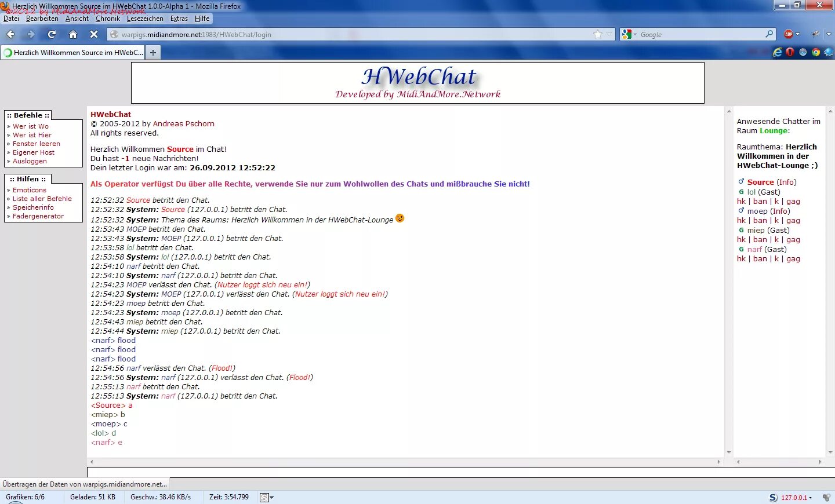Click the browser forward arrow button

click(x=31, y=34)
